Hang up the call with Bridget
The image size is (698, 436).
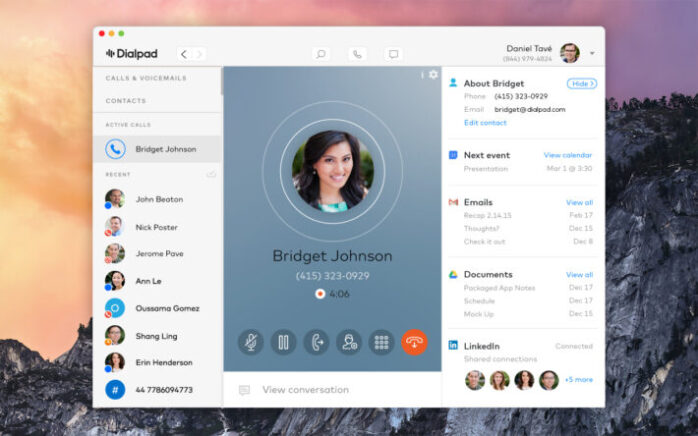pos(414,342)
